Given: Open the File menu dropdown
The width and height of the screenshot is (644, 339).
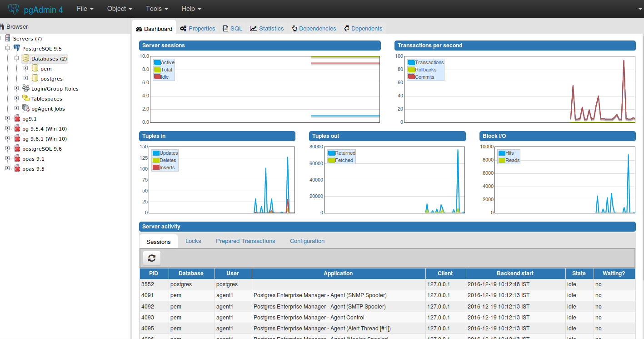Looking at the screenshot, I should point(85,9).
